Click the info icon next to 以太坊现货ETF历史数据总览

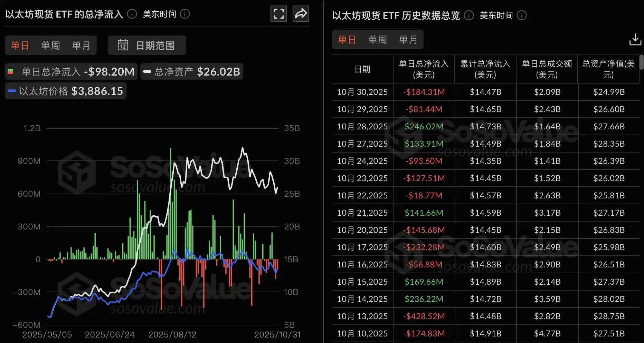coord(468,16)
